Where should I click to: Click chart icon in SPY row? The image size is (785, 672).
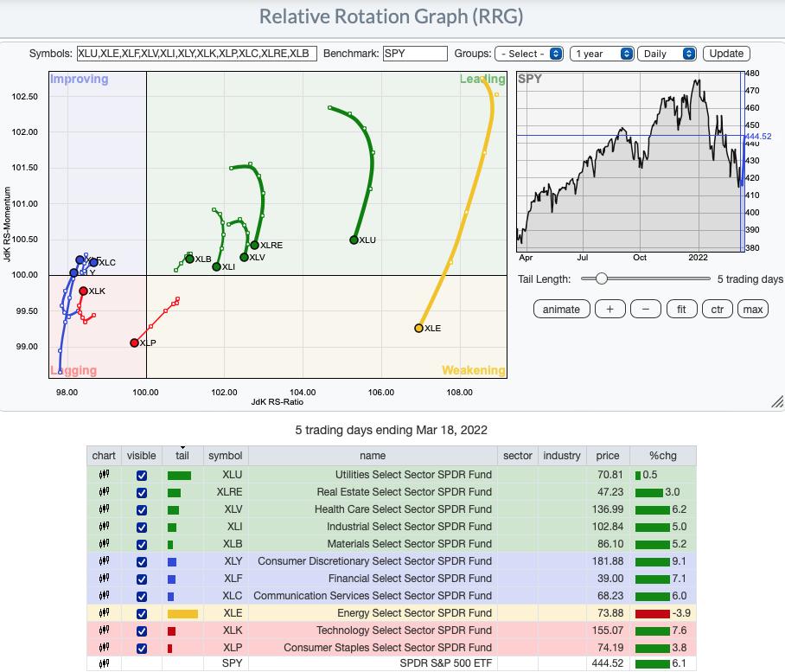(x=104, y=665)
